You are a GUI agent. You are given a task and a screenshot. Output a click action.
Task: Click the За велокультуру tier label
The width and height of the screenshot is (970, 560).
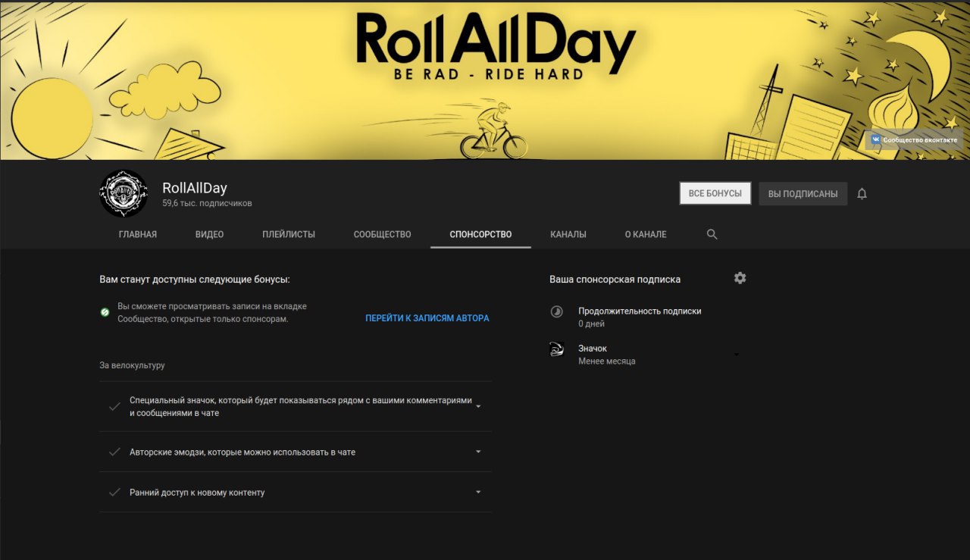[132, 365]
